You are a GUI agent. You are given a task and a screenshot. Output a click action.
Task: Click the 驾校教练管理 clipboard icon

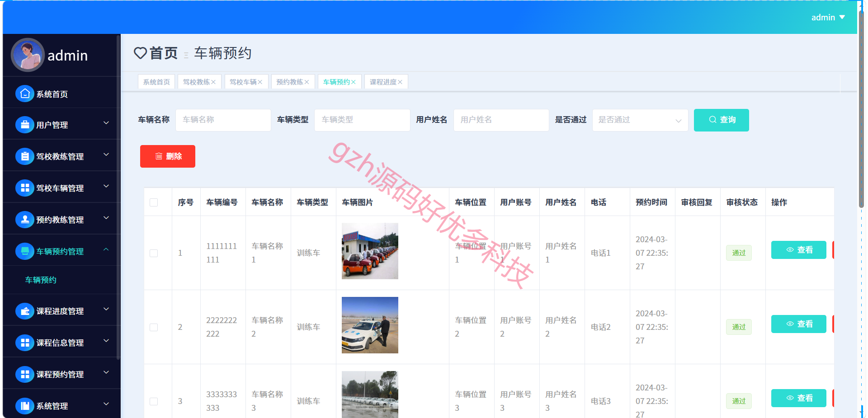point(25,156)
